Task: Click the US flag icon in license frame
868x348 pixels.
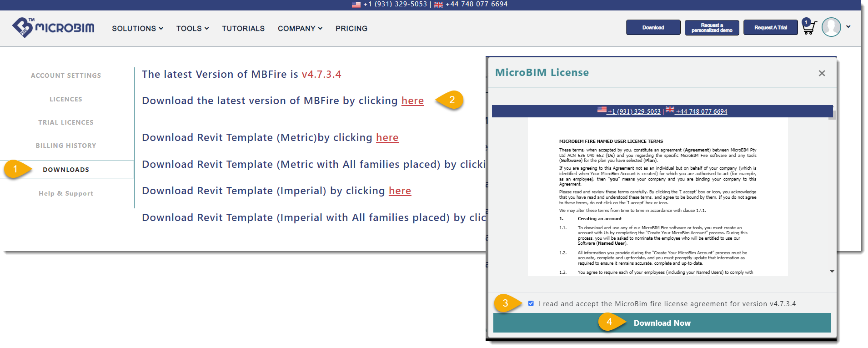Action: 602,110
